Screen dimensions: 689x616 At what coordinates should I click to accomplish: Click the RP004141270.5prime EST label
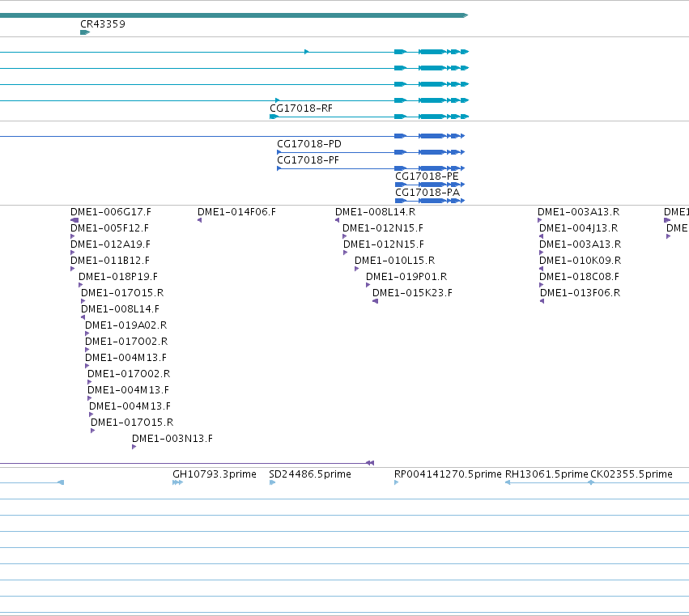click(x=447, y=474)
